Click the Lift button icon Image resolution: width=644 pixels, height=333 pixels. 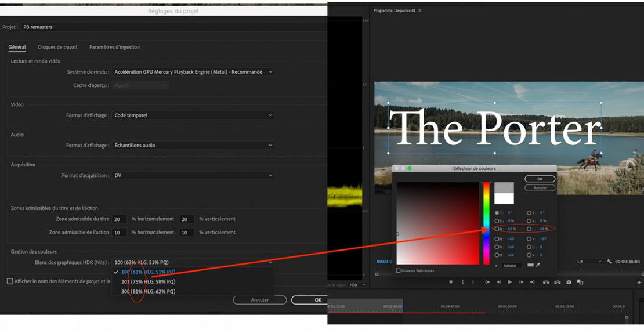tap(547, 282)
